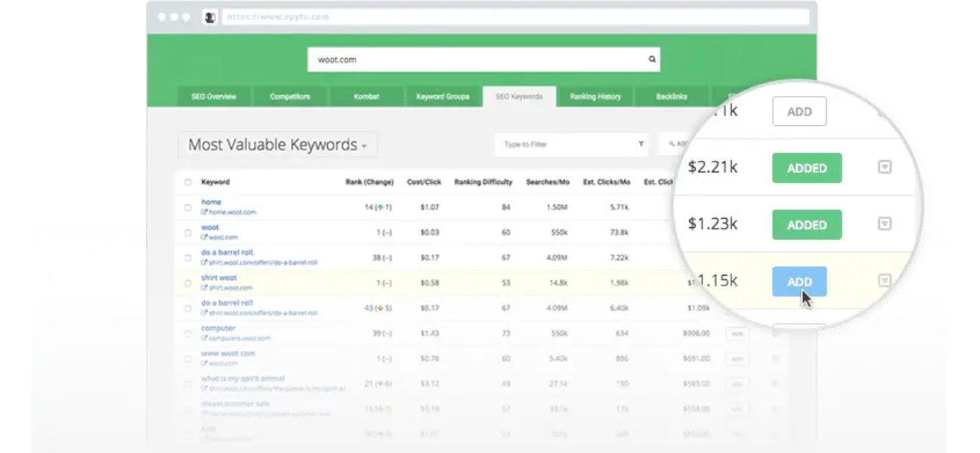Click the green ADDED button in the $2.21k row
The height and width of the screenshot is (453, 980).
click(807, 168)
